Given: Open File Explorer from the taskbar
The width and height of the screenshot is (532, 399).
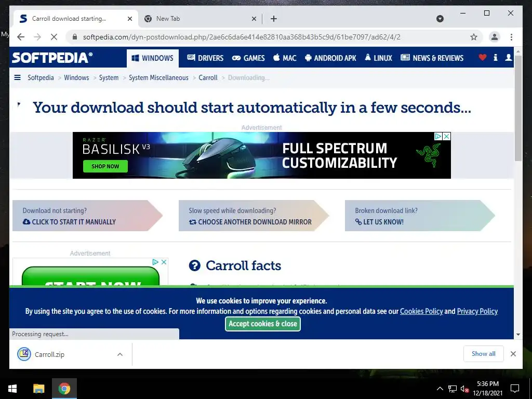Looking at the screenshot, I should tap(38, 389).
